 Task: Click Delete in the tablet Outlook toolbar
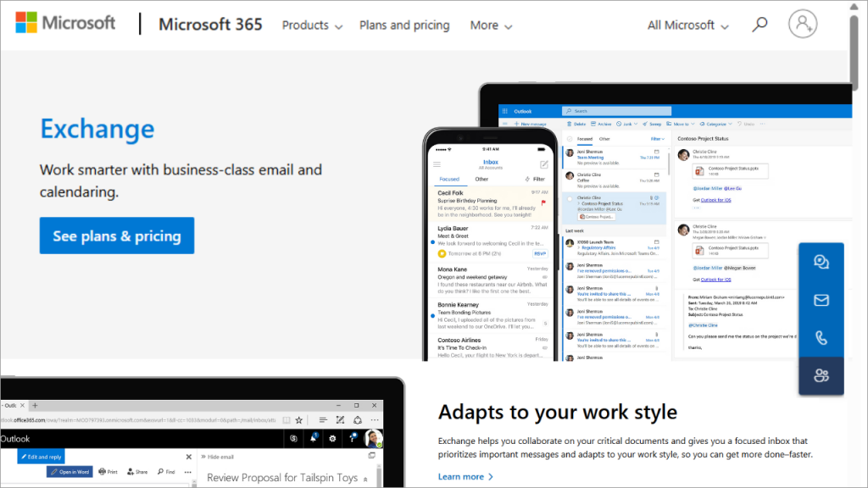click(x=576, y=124)
